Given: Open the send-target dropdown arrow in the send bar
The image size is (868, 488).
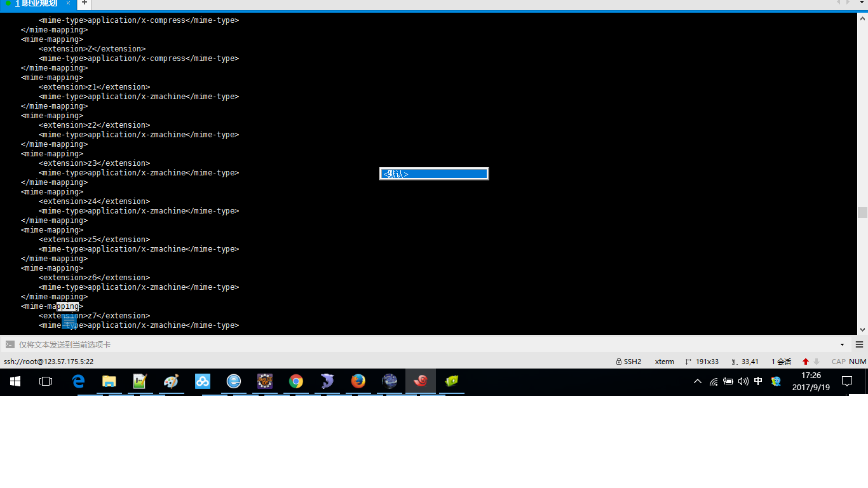Looking at the screenshot, I should 843,344.
